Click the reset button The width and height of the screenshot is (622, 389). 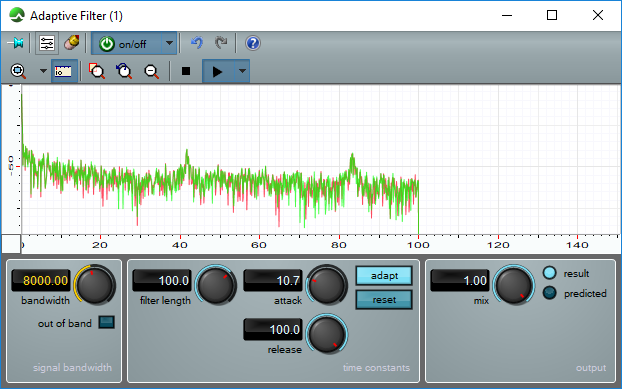(x=384, y=300)
